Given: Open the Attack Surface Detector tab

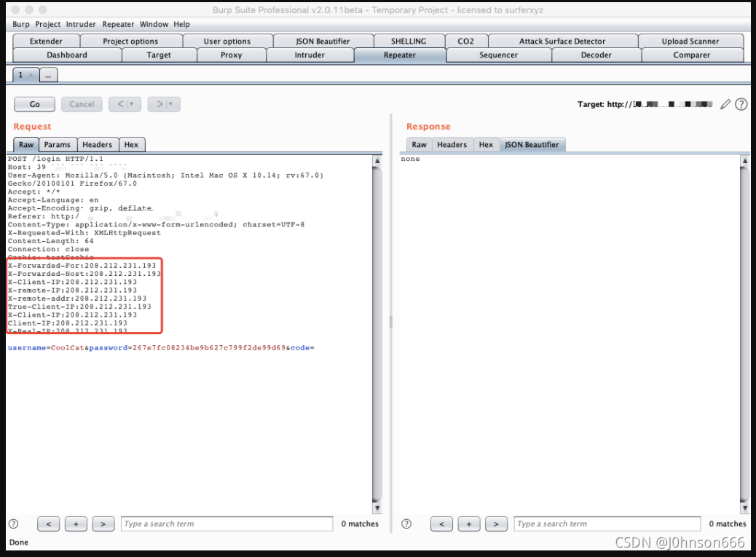Looking at the screenshot, I should click(x=562, y=41).
